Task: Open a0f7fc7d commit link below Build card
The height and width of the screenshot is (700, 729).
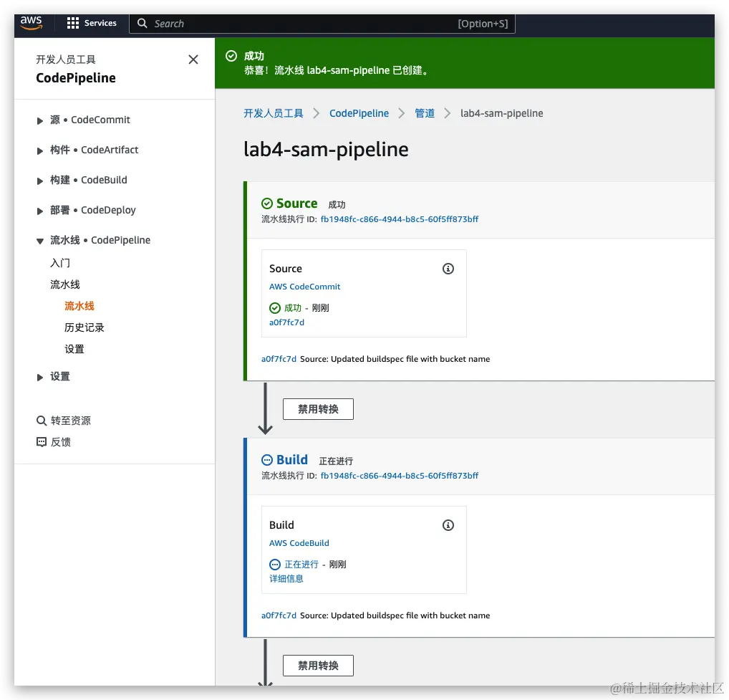Action: [x=279, y=615]
